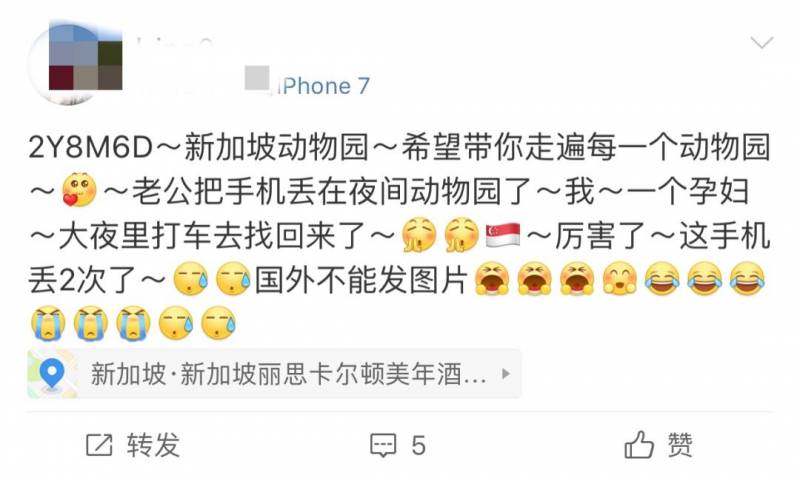800x481 pixels.
Task: Like the post with thumbs-up icon
Action: 639,444
